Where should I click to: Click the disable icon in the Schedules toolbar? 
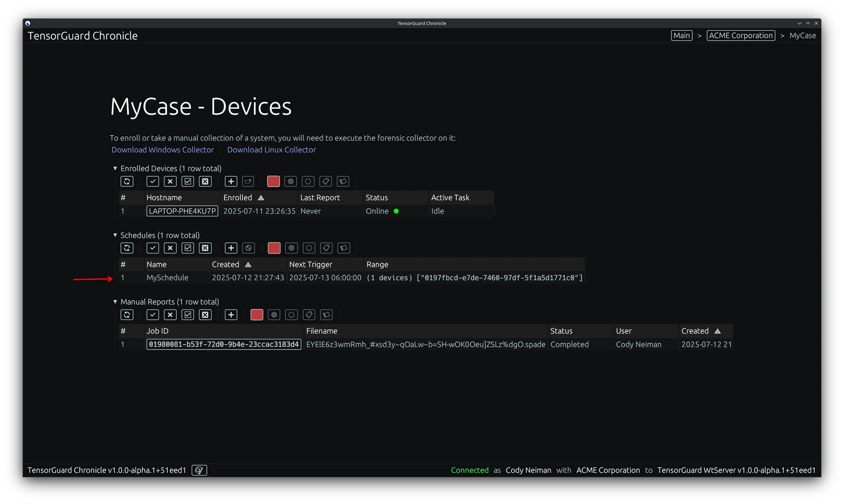point(248,248)
